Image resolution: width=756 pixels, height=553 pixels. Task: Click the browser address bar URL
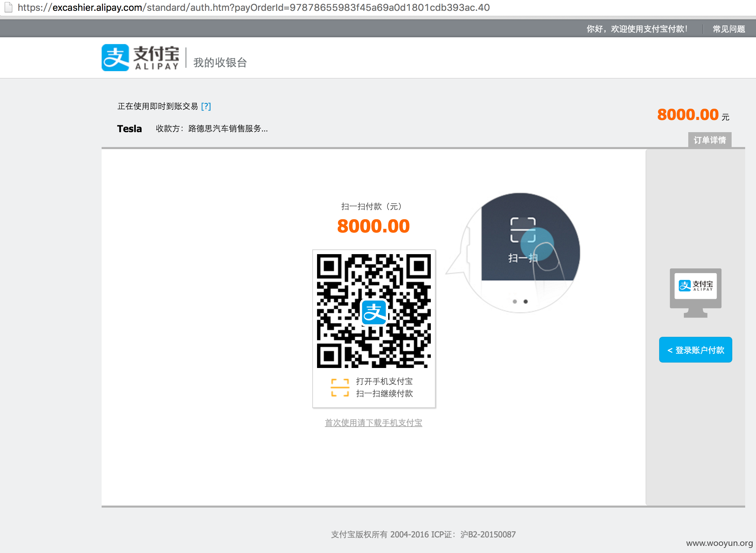(x=254, y=7)
